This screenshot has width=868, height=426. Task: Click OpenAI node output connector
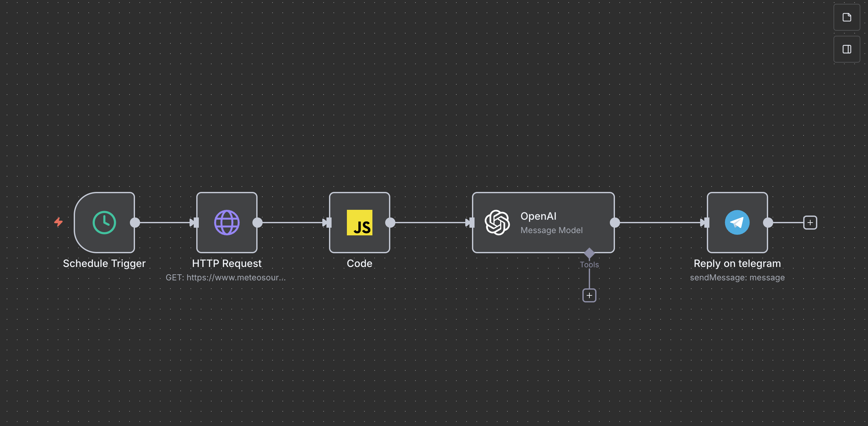615,223
